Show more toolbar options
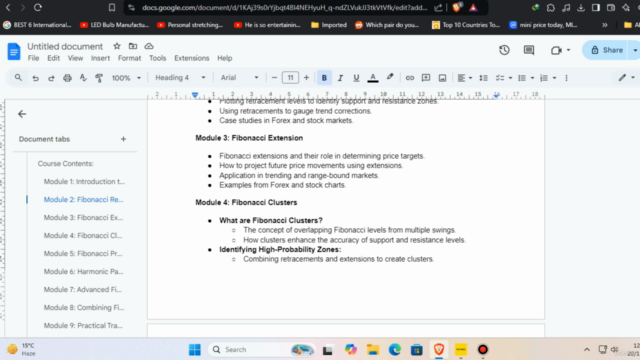The width and height of the screenshot is (640, 360). pos(566,78)
